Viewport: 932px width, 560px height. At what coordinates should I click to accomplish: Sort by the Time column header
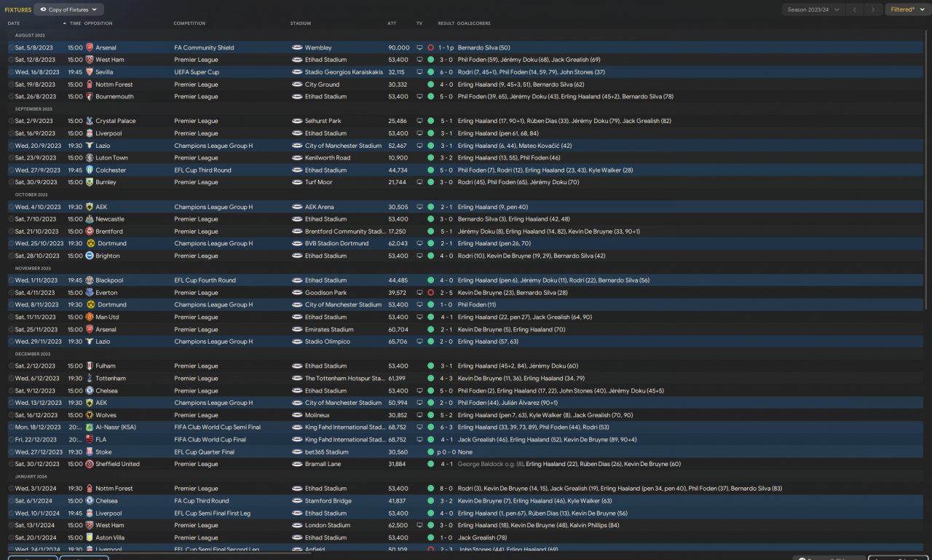pos(75,23)
